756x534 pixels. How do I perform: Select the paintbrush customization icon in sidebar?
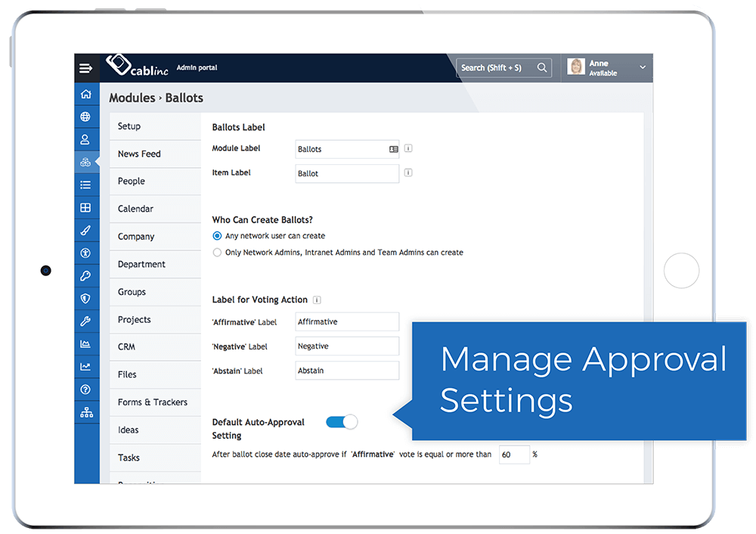click(86, 230)
